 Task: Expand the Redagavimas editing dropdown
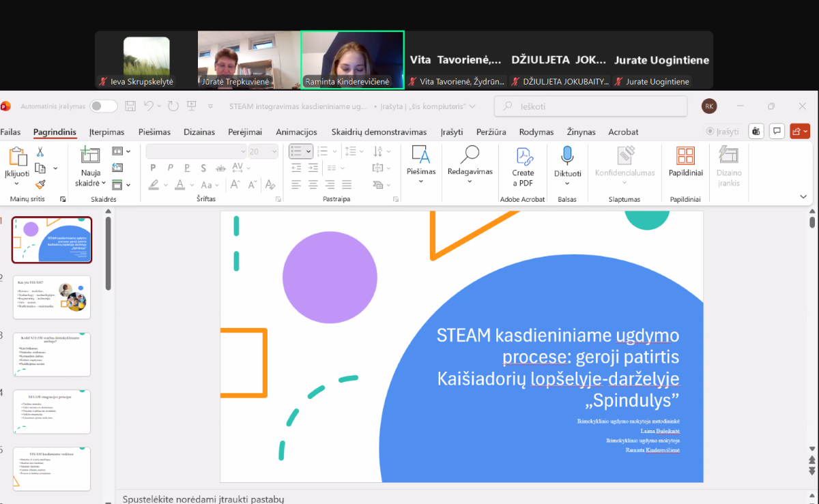click(470, 172)
